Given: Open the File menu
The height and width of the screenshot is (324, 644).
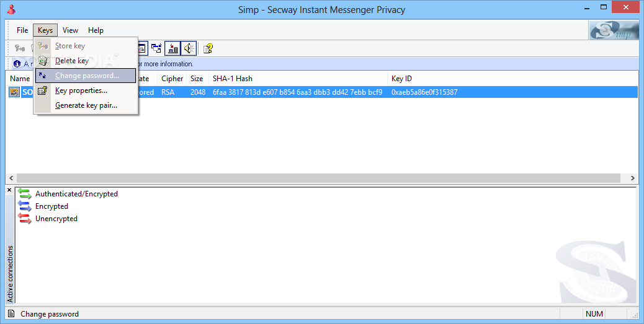Looking at the screenshot, I should 22,30.
